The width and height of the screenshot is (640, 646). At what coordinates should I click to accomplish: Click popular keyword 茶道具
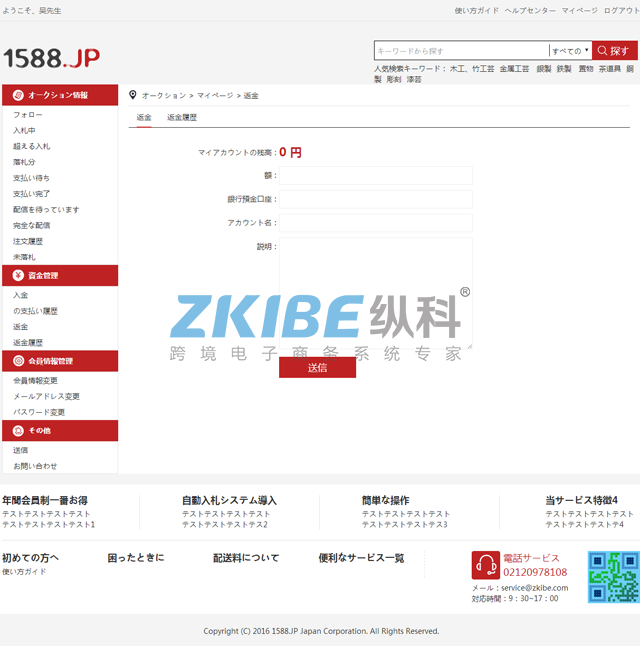(610, 69)
